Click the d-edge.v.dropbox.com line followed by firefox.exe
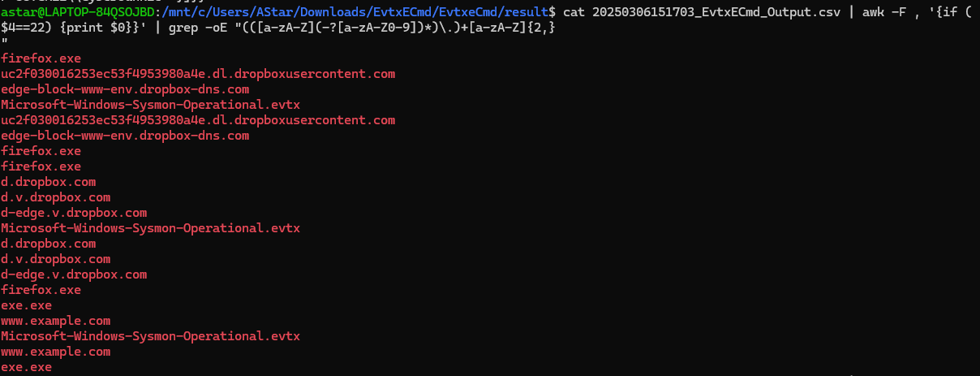 point(74,274)
